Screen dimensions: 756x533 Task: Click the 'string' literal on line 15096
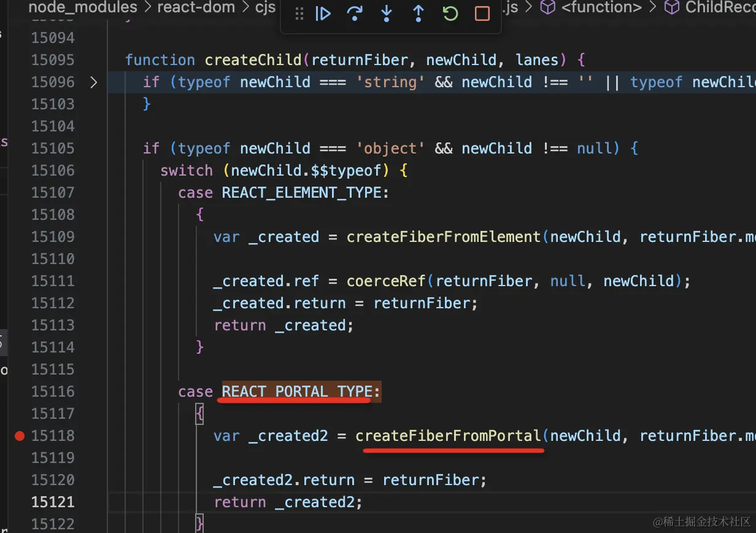390,82
